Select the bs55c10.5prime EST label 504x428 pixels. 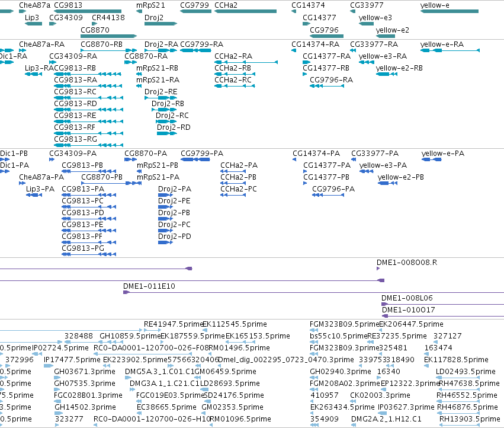coord(338,336)
